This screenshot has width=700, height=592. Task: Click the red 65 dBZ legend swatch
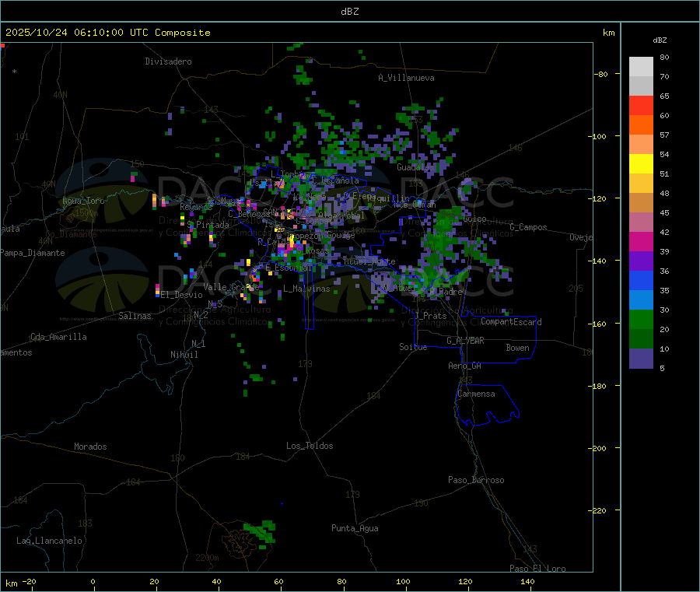(641, 105)
